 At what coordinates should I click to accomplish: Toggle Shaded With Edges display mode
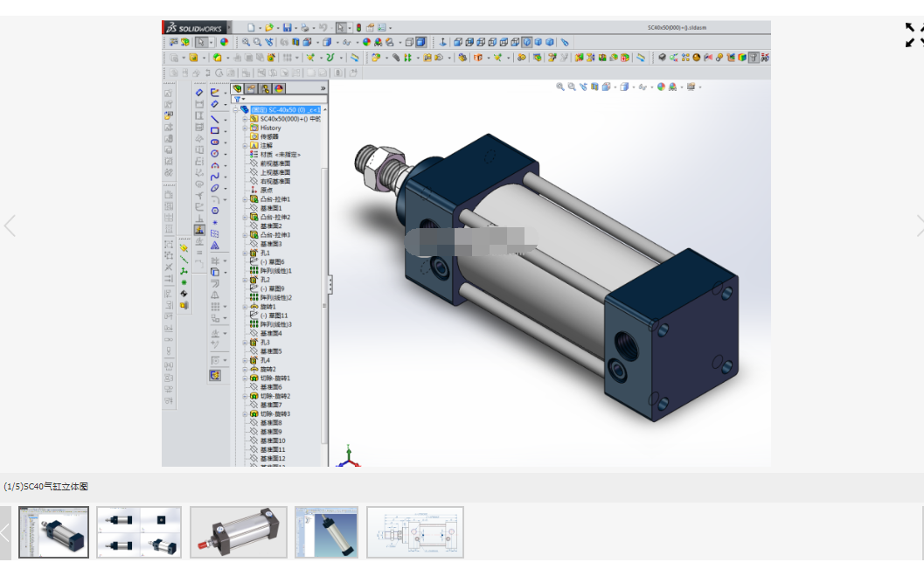coord(420,43)
